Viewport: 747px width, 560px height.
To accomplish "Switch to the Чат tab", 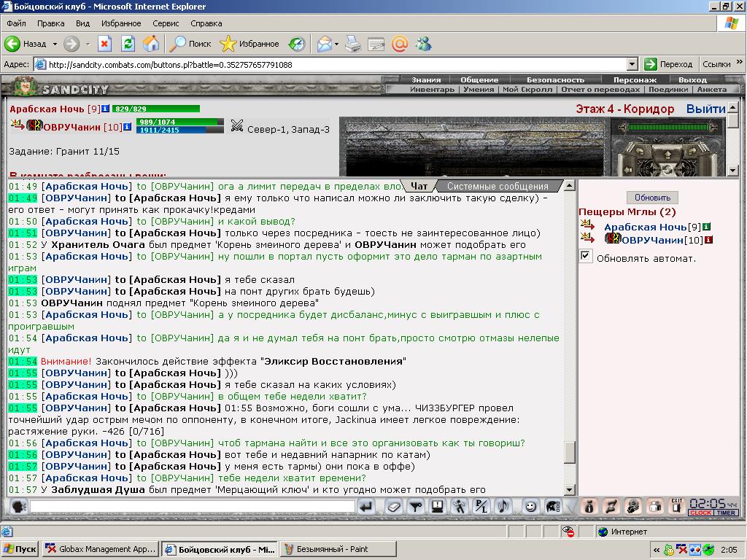I will point(419,186).
